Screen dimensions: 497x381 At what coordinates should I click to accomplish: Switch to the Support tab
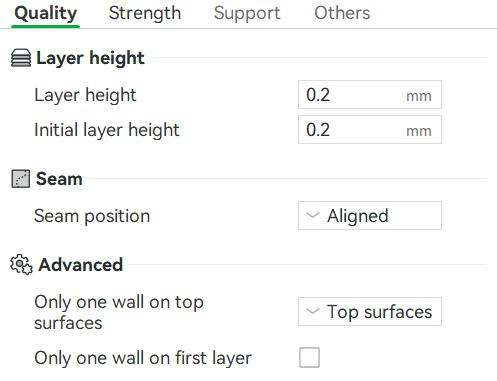coord(247,13)
